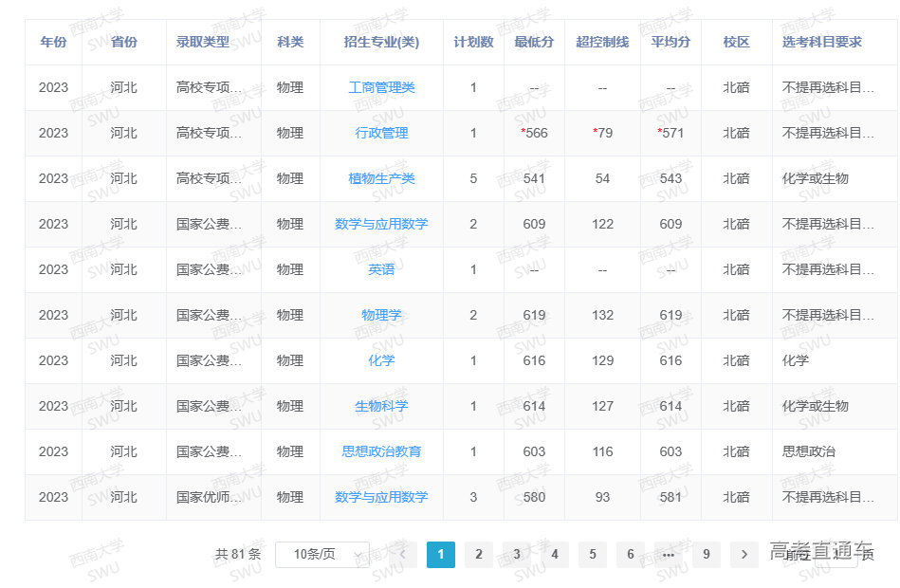Go to page 2 of results
This screenshot has height=588, width=900.
[x=479, y=555]
